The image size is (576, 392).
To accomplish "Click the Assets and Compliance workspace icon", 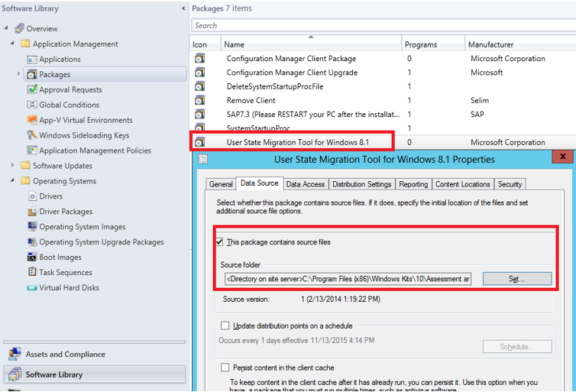I will tap(15, 354).
